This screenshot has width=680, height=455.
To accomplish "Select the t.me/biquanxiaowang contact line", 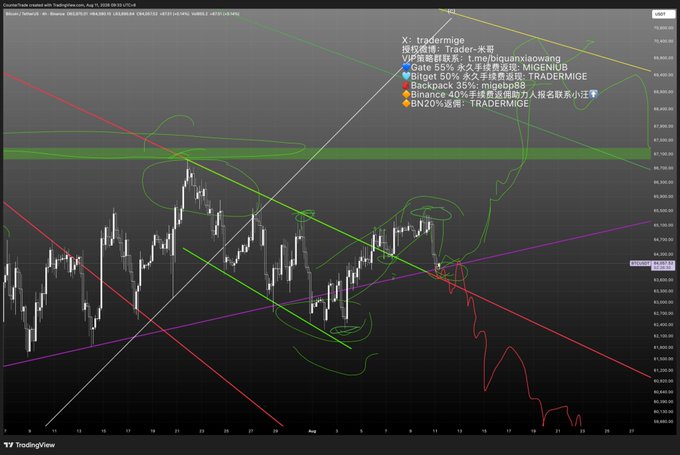I will [x=481, y=58].
